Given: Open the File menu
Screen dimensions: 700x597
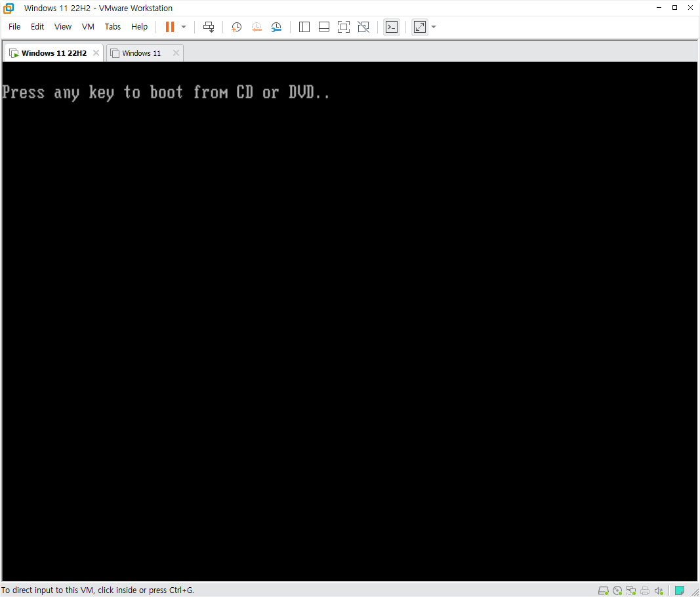Looking at the screenshot, I should pos(14,27).
